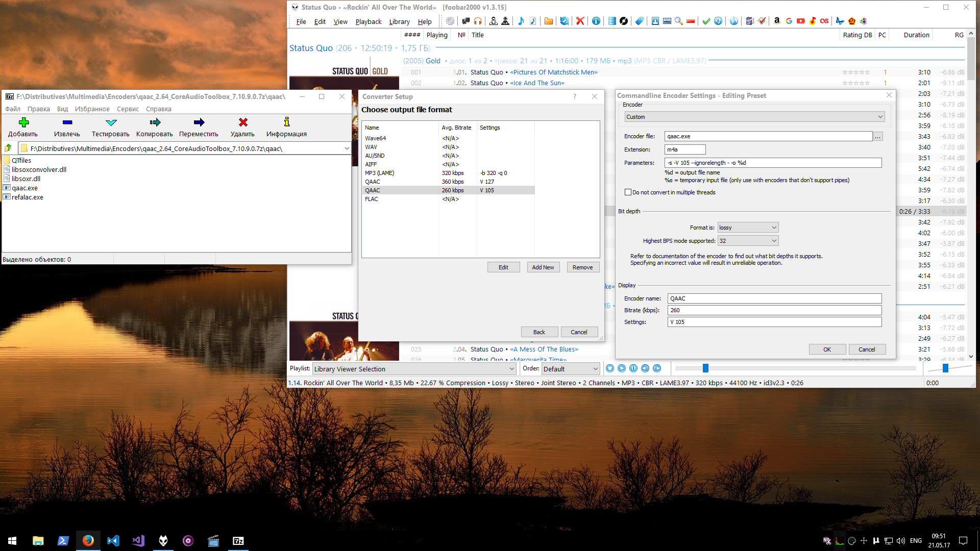980x551 pixels.
Task: Click the blue tag icon
Action: pyautogui.click(x=639, y=21)
